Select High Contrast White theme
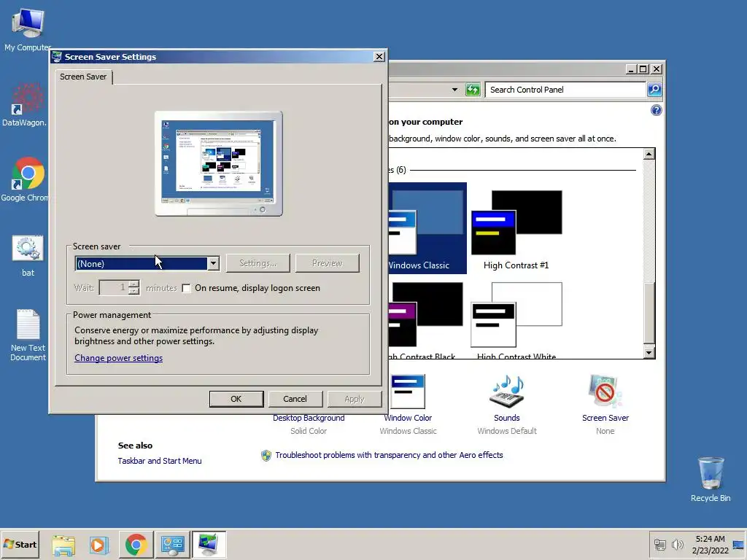Image resolution: width=747 pixels, height=560 pixels. [516, 320]
